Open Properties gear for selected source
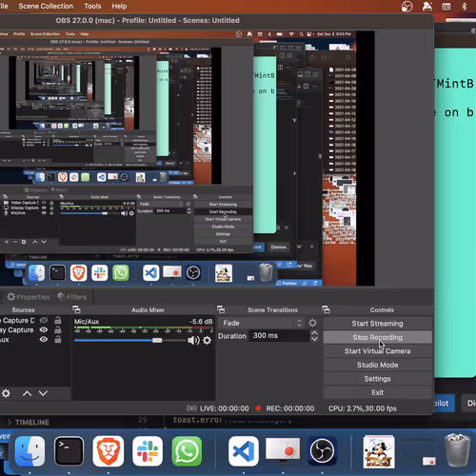 pyautogui.click(x=29, y=297)
